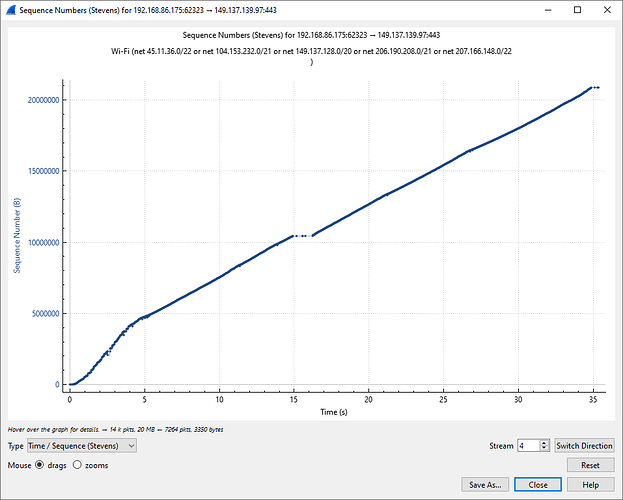
Task: Increment the Stream number with the up arrow
Action: point(544,442)
